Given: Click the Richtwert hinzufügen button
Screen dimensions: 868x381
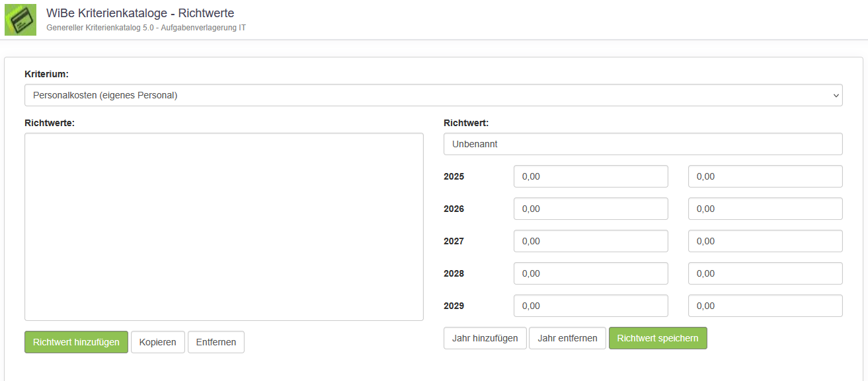Looking at the screenshot, I should click(x=76, y=342).
